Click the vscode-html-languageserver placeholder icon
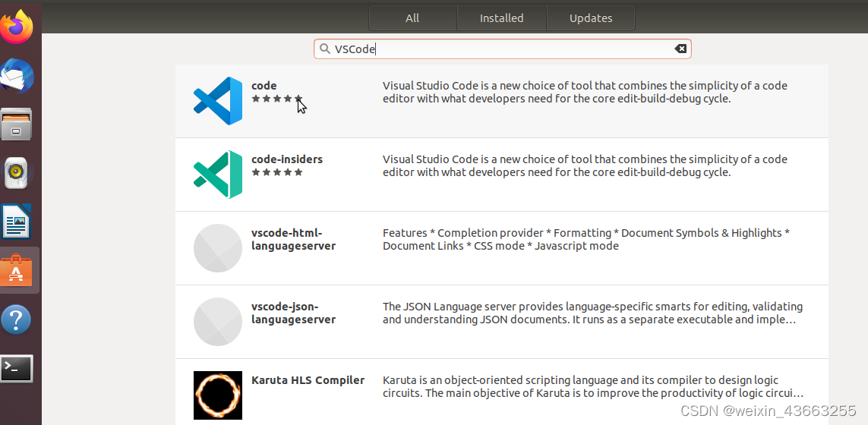The image size is (868, 425). coord(218,248)
